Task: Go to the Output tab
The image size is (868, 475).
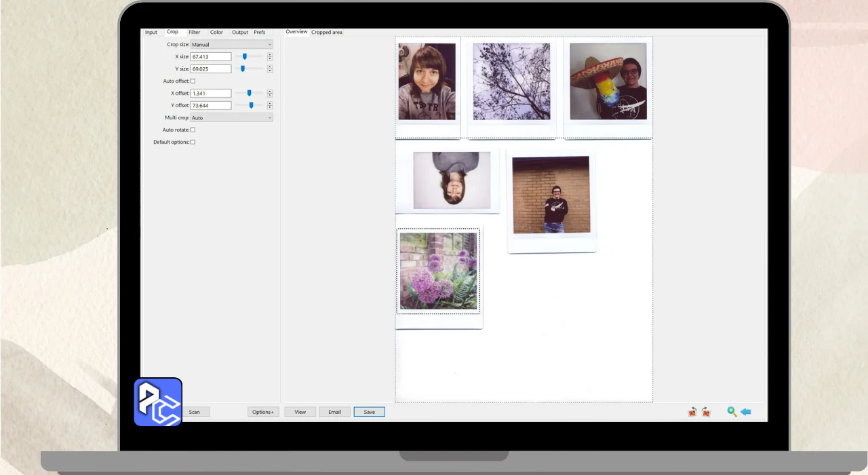Action: 240,33
